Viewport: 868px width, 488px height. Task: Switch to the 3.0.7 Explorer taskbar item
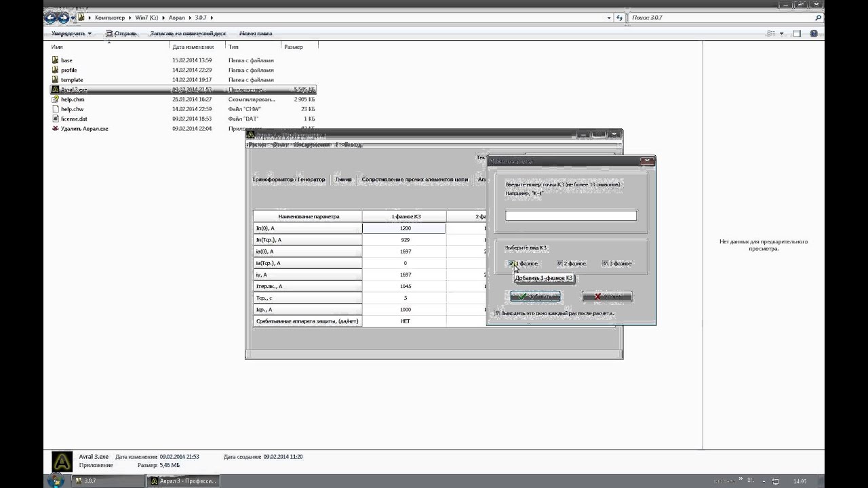pyautogui.click(x=106, y=481)
